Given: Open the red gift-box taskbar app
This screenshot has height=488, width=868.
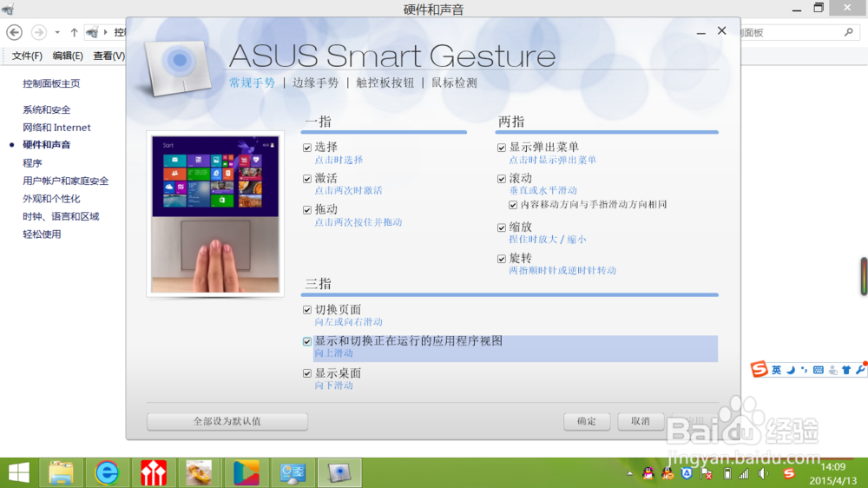Looking at the screenshot, I should click(154, 472).
